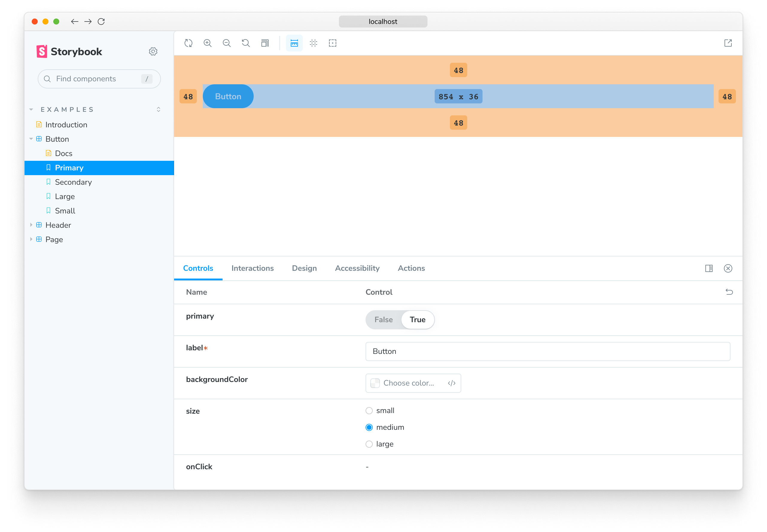Reset all controls to defaults

(x=729, y=292)
